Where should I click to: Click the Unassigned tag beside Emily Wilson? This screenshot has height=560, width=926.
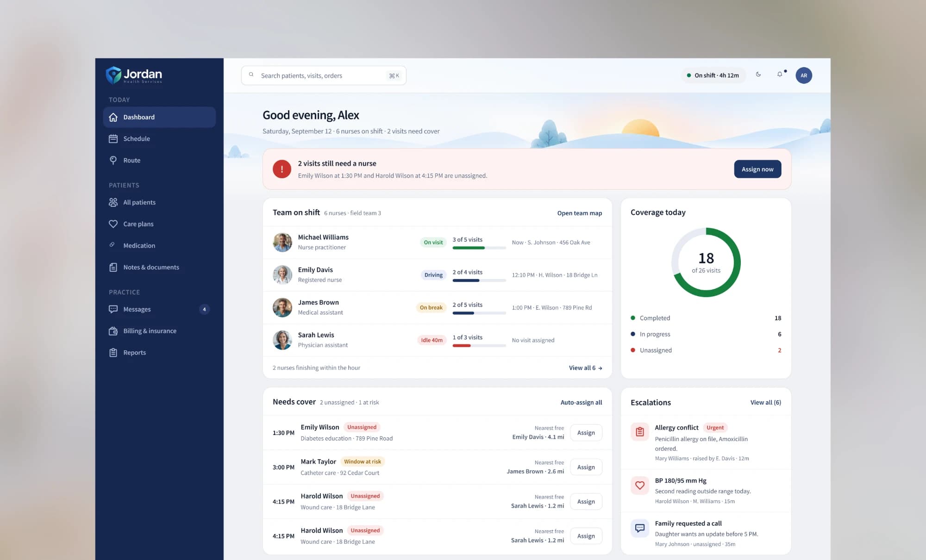362,427
